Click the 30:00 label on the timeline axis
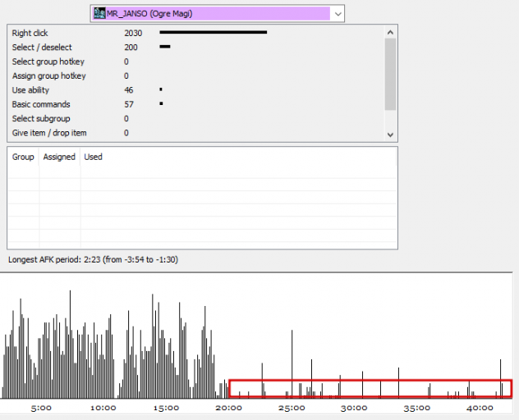Image resolution: width=519 pixels, height=420 pixels. (x=354, y=408)
